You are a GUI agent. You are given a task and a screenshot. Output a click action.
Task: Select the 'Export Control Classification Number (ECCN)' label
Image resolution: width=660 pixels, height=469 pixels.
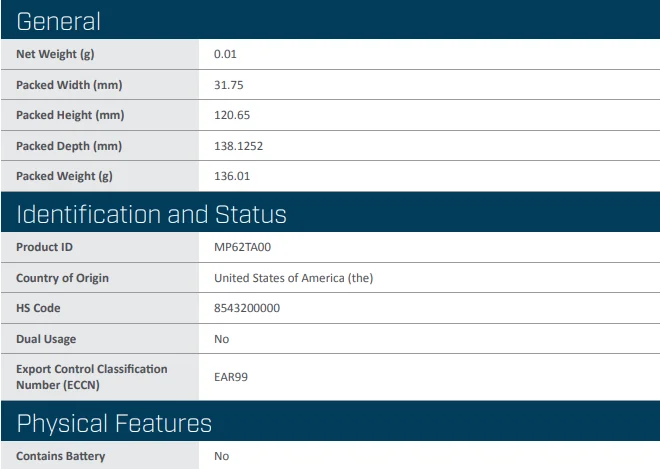92,377
